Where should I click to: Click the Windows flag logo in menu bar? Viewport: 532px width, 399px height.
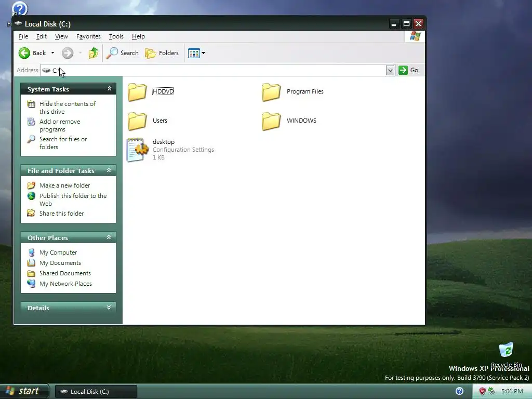point(415,36)
